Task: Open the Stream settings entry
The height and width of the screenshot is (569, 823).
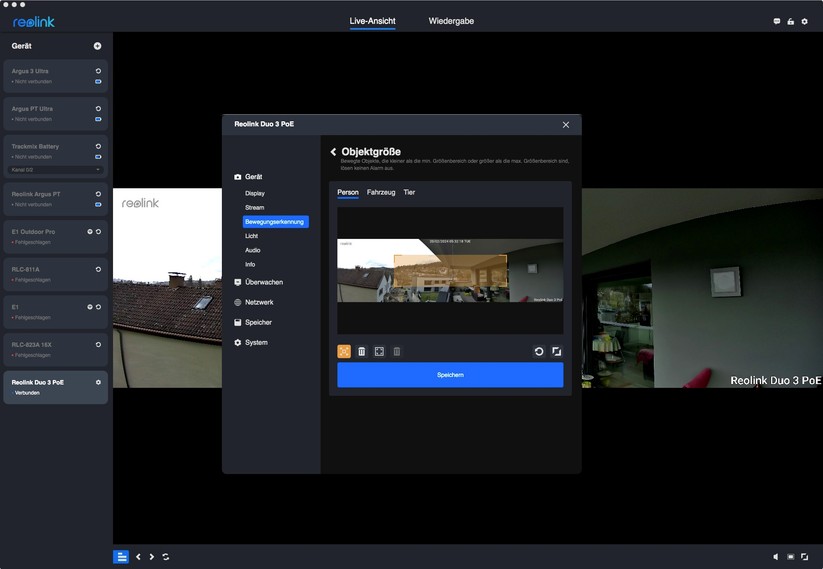Action: (254, 207)
